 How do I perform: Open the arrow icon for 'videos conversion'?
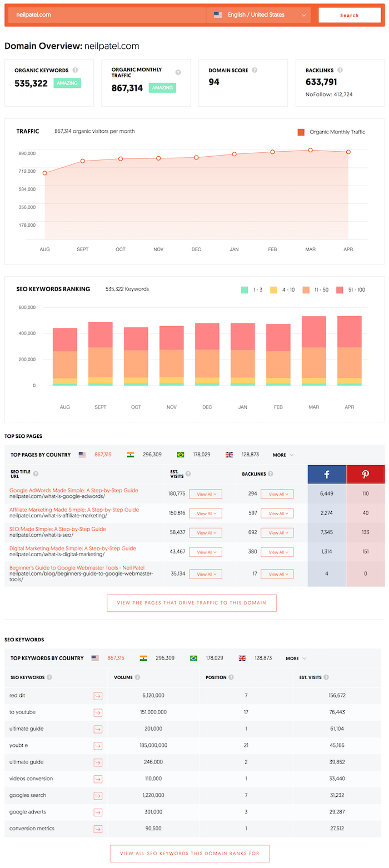98,779
